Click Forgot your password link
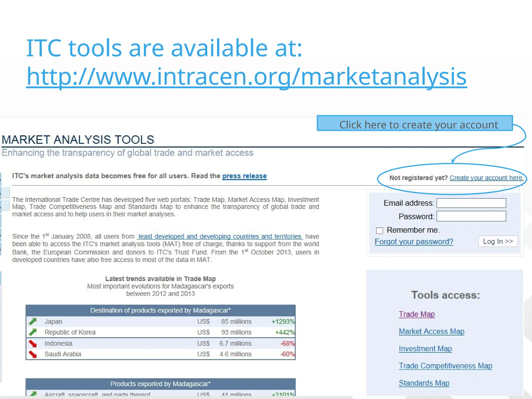This screenshot has width=532, height=399. (x=414, y=242)
